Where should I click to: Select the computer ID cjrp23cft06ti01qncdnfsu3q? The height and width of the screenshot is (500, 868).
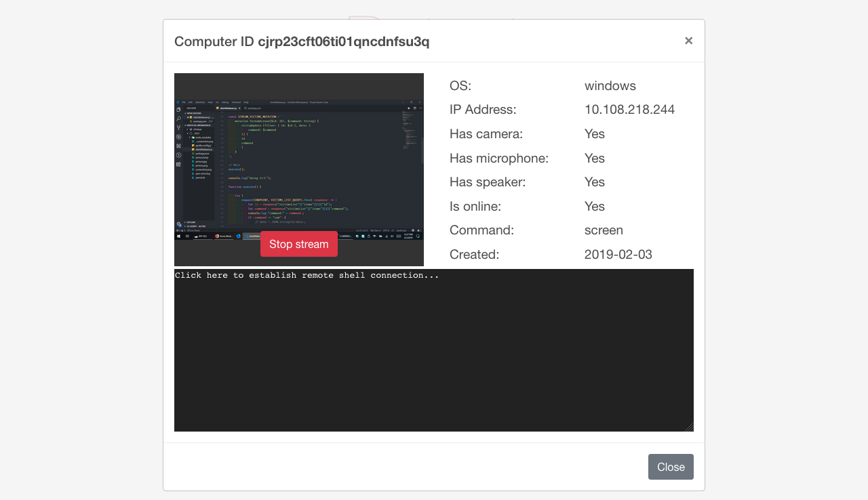344,41
